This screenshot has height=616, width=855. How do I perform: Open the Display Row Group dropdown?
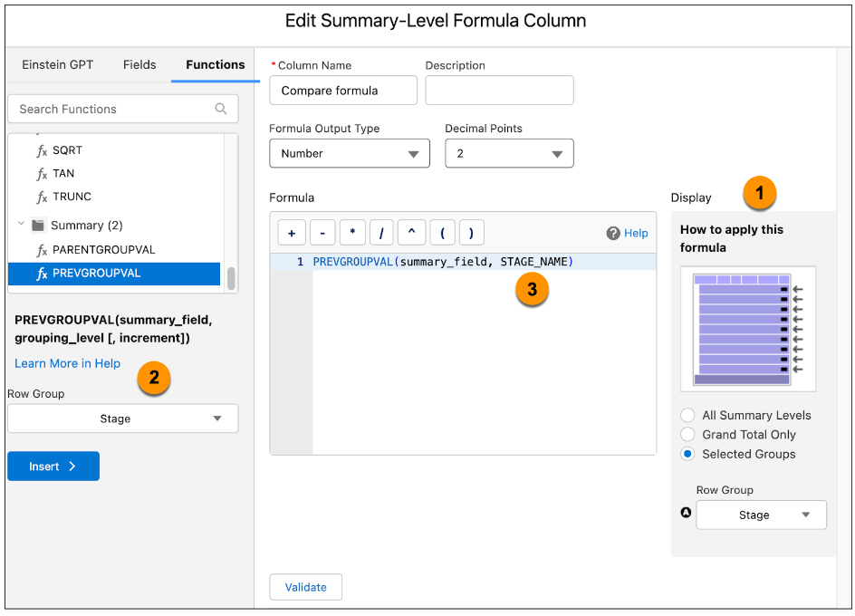tap(761, 515)
